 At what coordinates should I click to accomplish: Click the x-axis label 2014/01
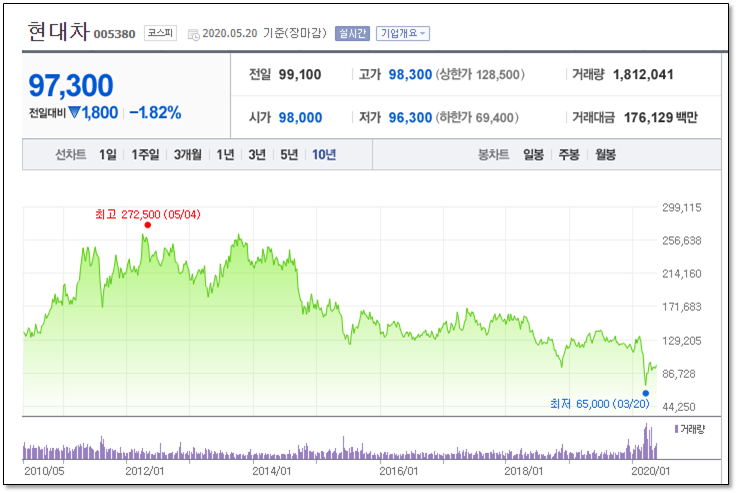pos(272,471)
